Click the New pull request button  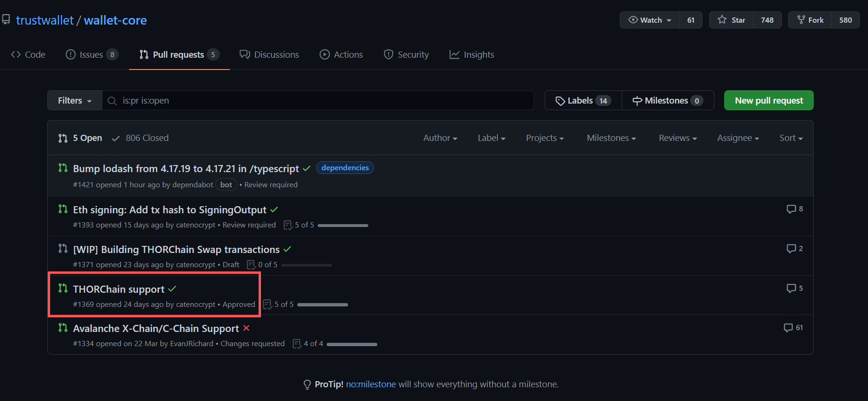(769, 100)
